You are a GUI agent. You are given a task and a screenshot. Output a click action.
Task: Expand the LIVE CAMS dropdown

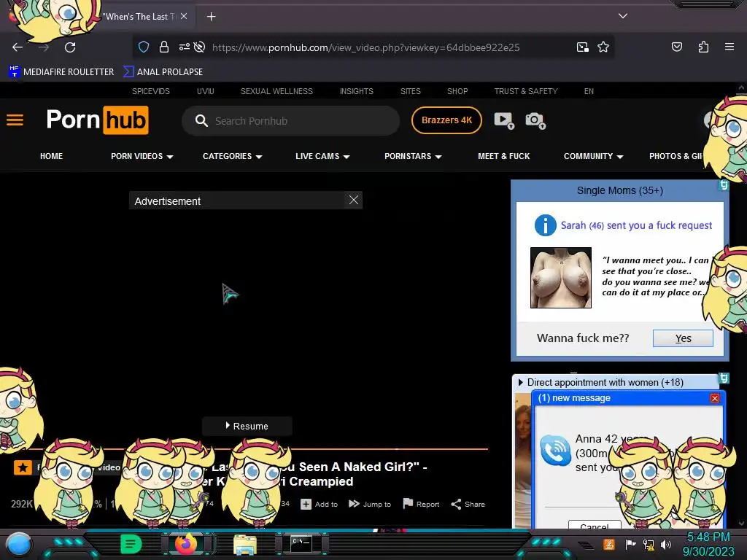click(322, 156)
